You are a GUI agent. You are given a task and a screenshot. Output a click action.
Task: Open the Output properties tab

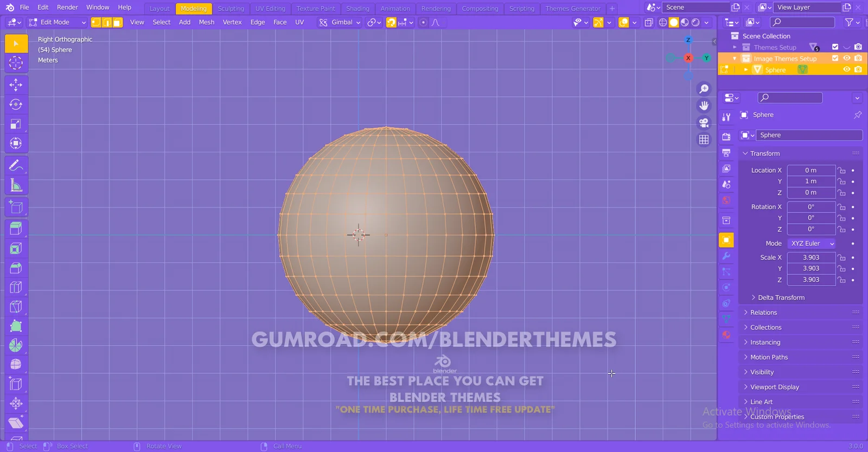(726, 153)
